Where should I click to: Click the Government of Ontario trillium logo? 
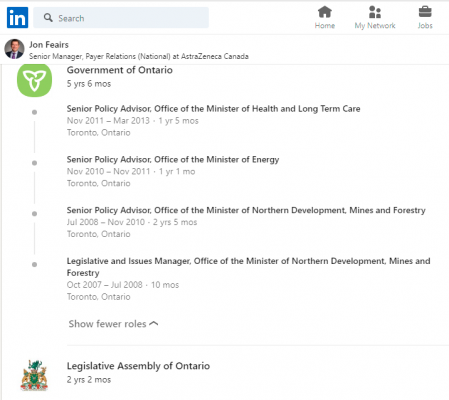(x=34, y=80)
